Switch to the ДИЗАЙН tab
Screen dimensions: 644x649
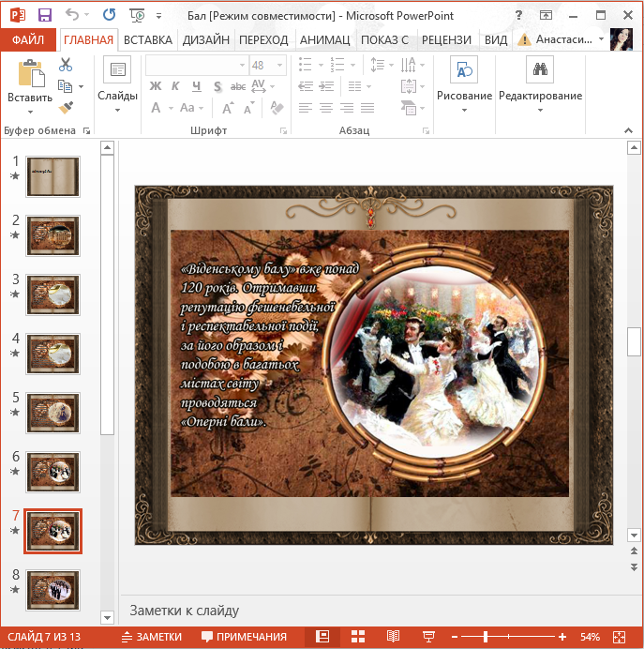tap(206, 39)
